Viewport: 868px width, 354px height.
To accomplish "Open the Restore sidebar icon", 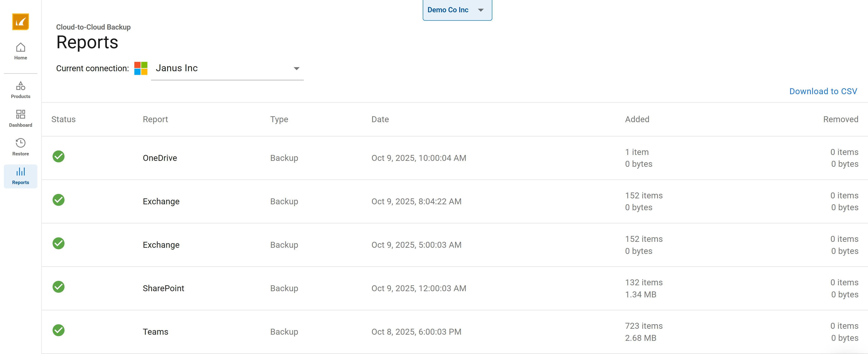I will (x=20, y=147).
